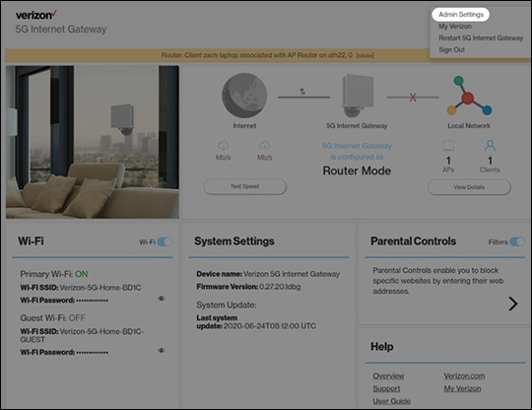Click the download speed cloud icon
This screenshot has height=410, width=532.
click(x=223, y=146)
